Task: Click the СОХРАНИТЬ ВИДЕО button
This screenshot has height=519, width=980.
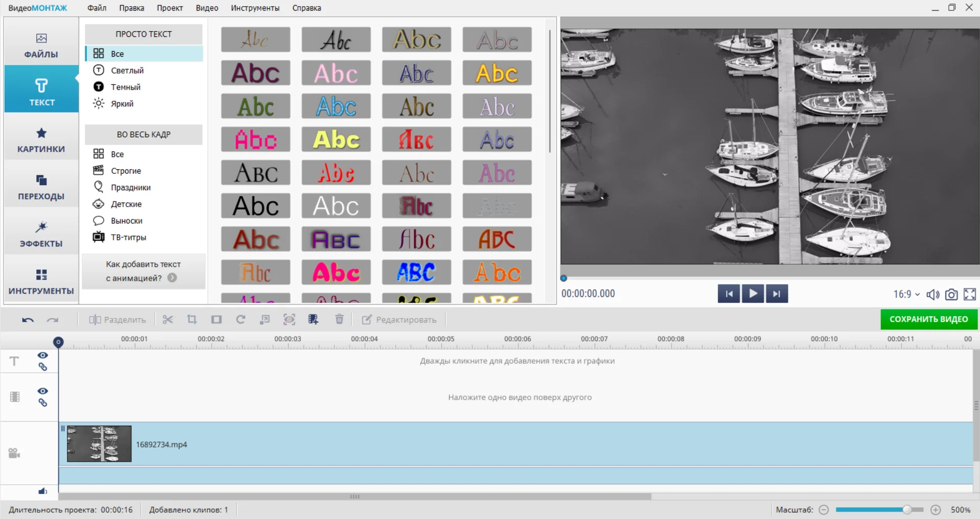Action: (x=929, y=319)
